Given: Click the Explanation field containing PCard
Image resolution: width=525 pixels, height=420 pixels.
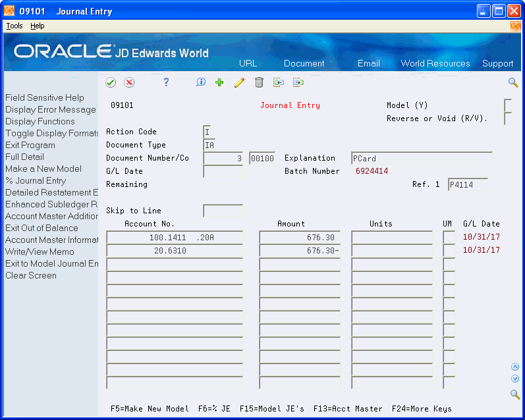Looking at the screenshot, I should coord(422,158).
